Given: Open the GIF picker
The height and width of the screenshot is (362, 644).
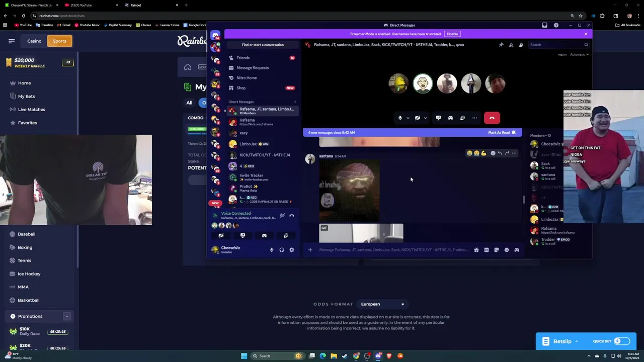Looking at the screenshot, I should [486, 250].
